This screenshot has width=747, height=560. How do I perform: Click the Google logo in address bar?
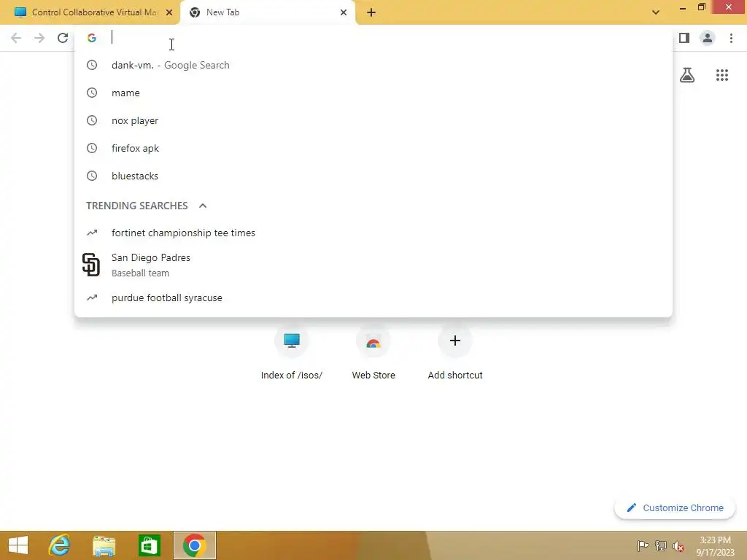point(91,38)
